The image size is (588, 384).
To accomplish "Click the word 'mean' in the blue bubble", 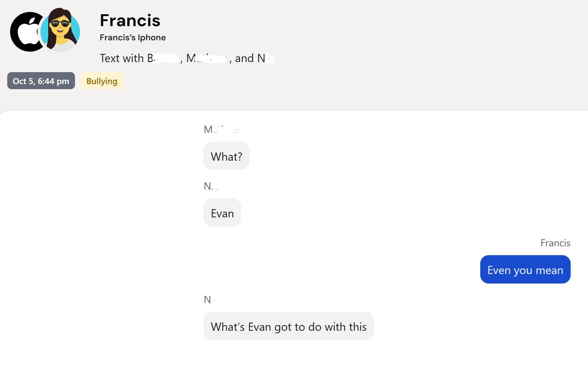I will tap(549, 270).
